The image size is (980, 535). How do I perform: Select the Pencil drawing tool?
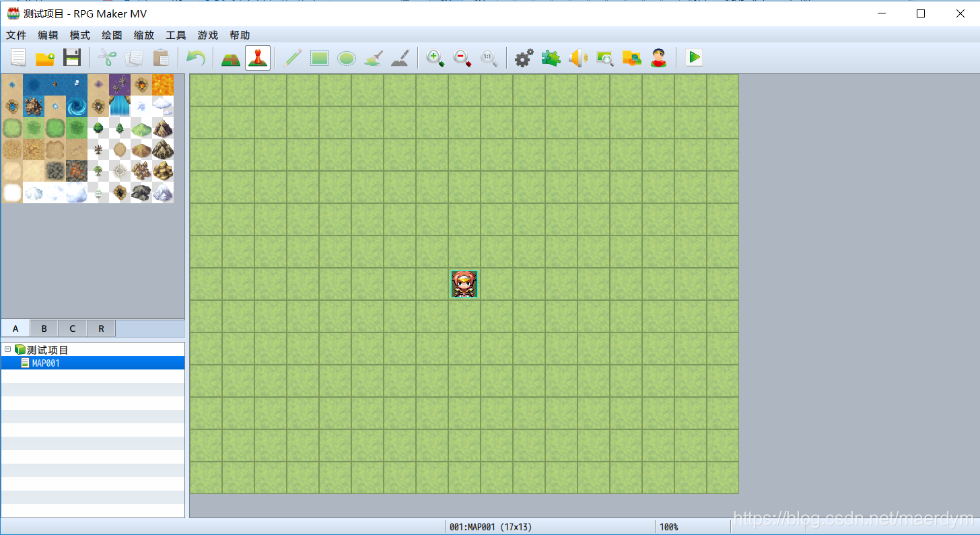tap(292, 58)
